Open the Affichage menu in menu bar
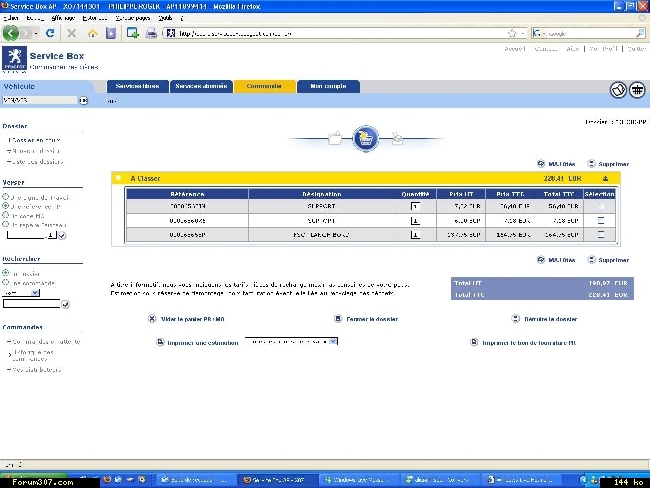 tap(63, 18)
